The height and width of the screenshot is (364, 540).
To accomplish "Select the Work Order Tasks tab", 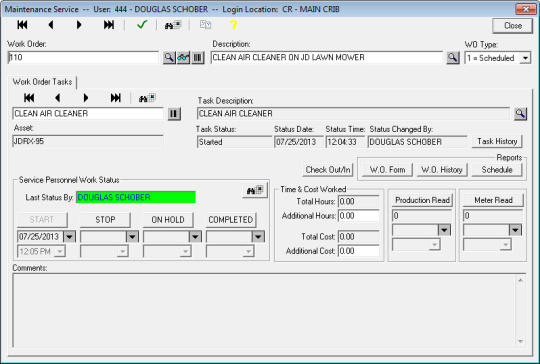I will (42, 82).
